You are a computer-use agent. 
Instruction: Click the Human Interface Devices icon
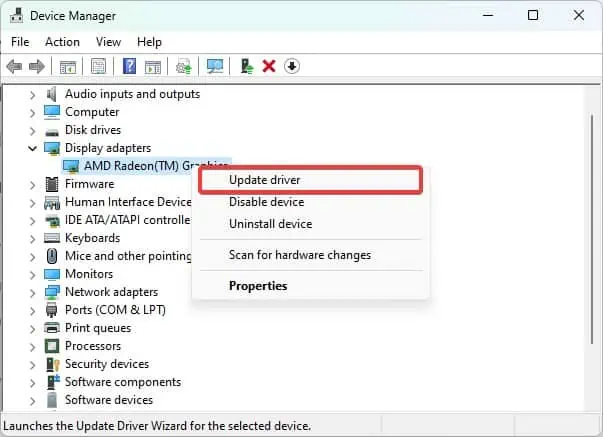[x=52, y=202]
